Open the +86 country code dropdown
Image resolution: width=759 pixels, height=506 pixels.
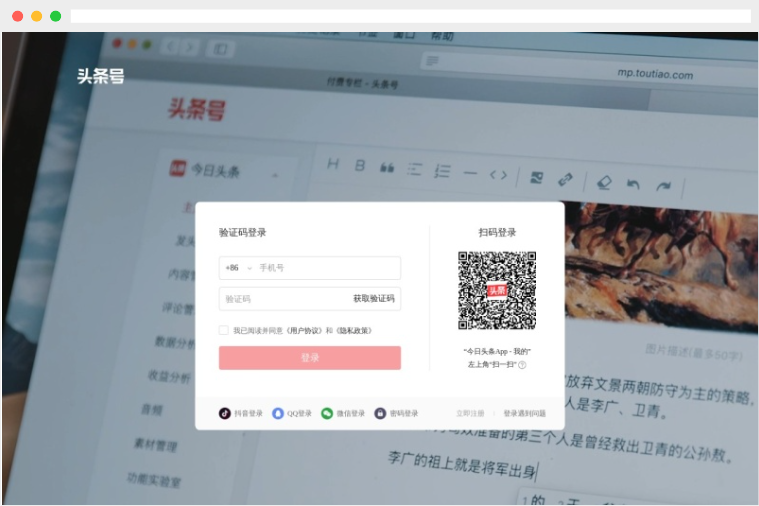click(x=239, y=268)
